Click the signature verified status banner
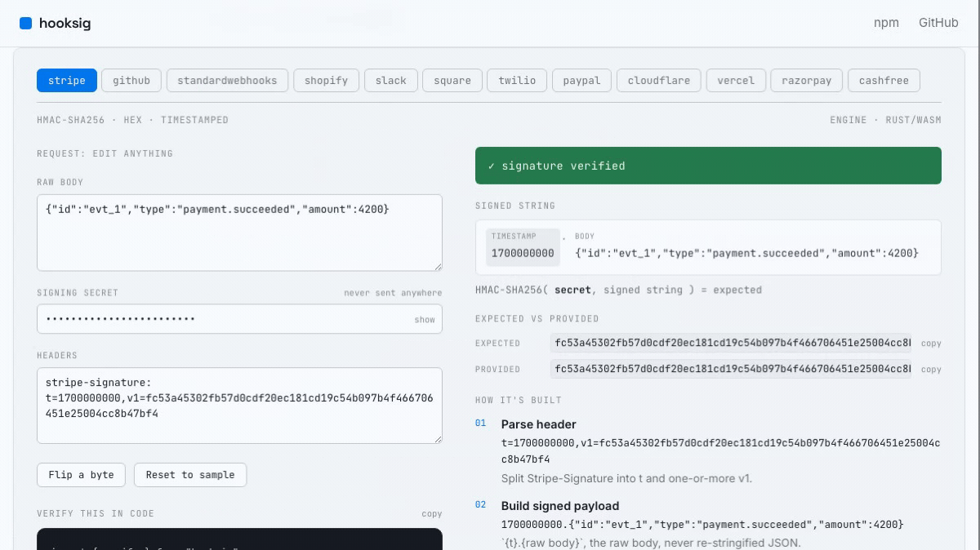Image resolution: width=980 pixels, height=550 pixels. pyautogui.click(x=708, y=166)
